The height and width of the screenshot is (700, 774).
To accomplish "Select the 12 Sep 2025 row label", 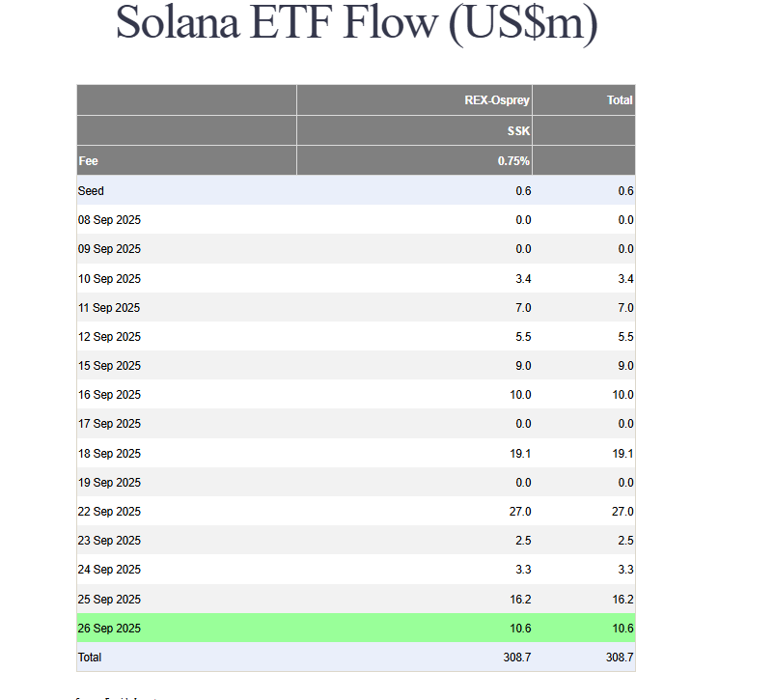I will pyautogui.click(x=109, y=337).
